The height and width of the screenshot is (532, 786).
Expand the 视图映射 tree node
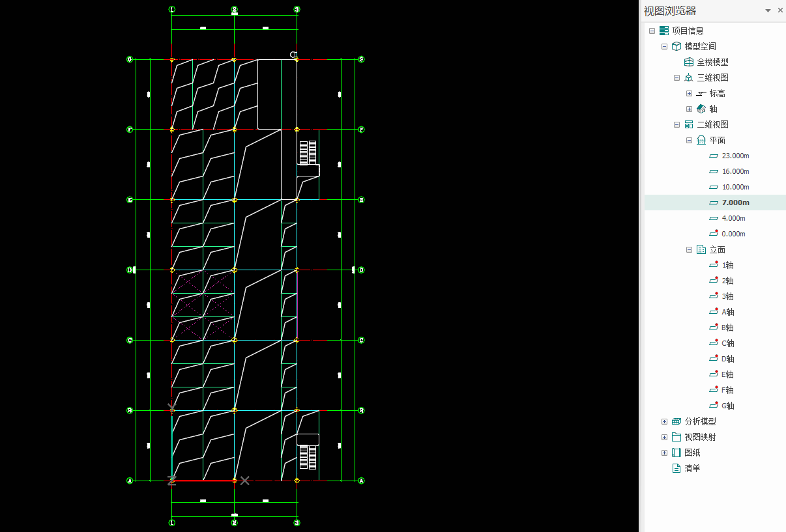pyautogui.click(x=664, y=437)
